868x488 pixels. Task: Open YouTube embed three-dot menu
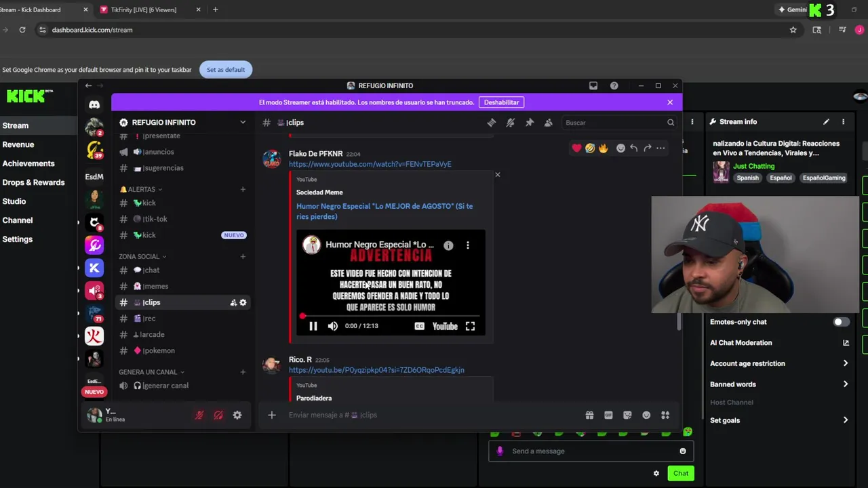click(x=467, y=245)
